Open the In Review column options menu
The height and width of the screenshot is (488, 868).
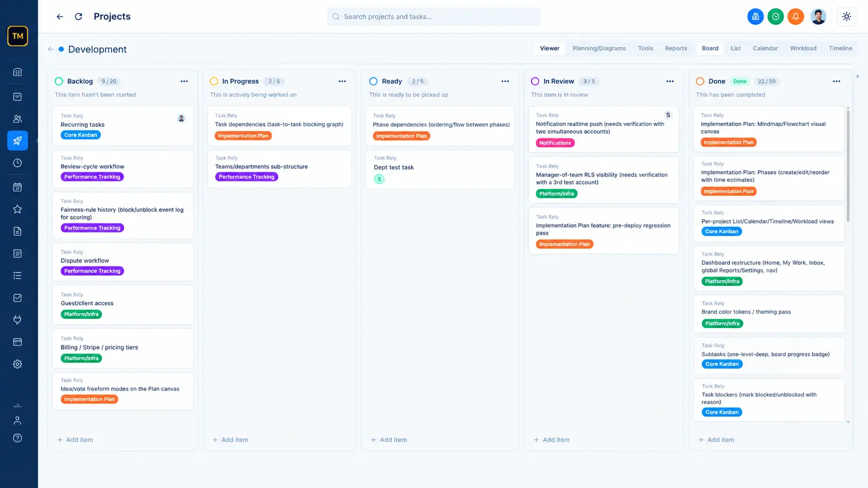pos(670,82)
